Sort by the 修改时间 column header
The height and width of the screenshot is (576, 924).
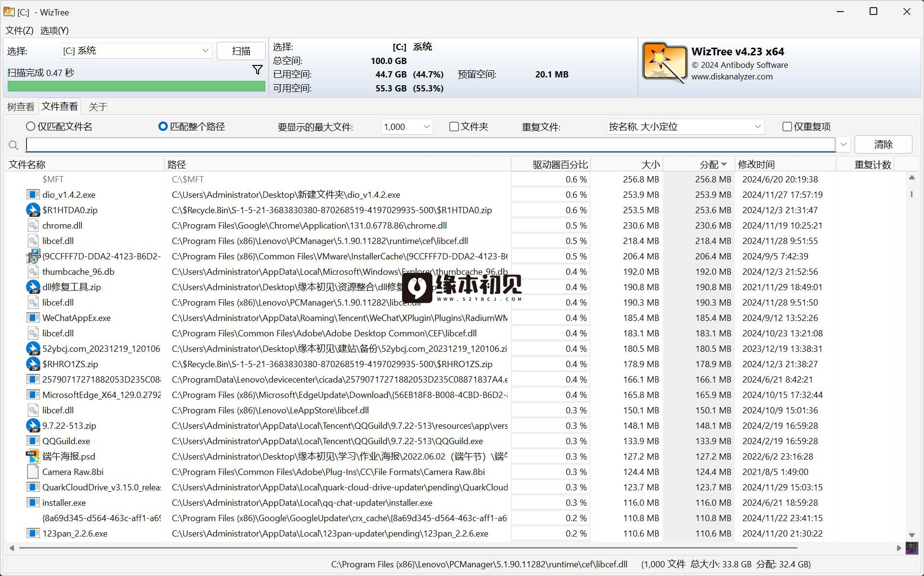[x=785, y=165]
